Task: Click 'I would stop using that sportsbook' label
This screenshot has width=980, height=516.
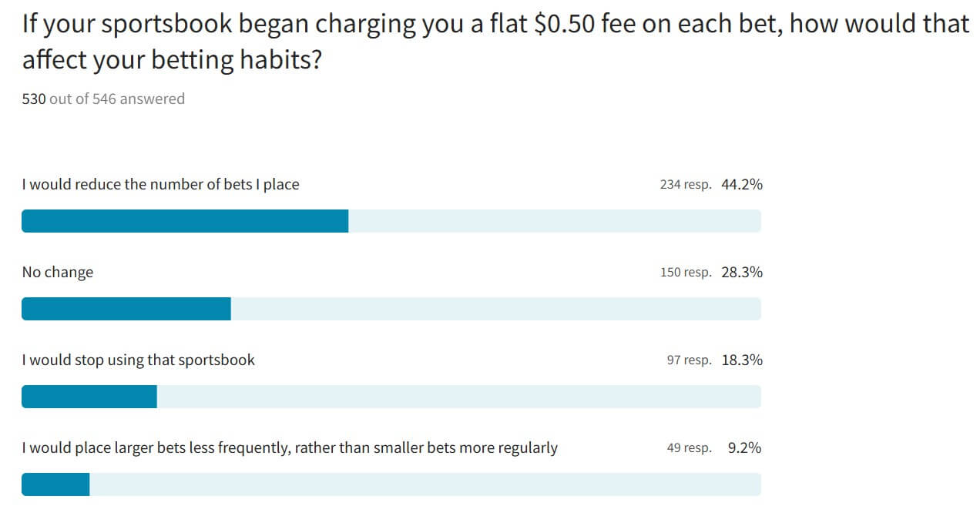Action: [x=139, y=360]
